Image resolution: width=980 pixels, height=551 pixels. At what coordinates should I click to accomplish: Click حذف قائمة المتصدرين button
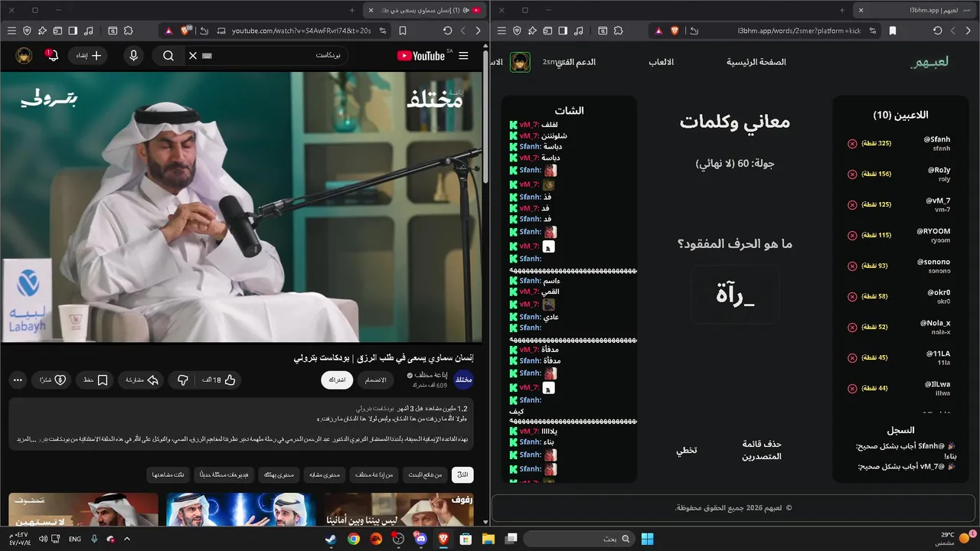click(762, 450)
